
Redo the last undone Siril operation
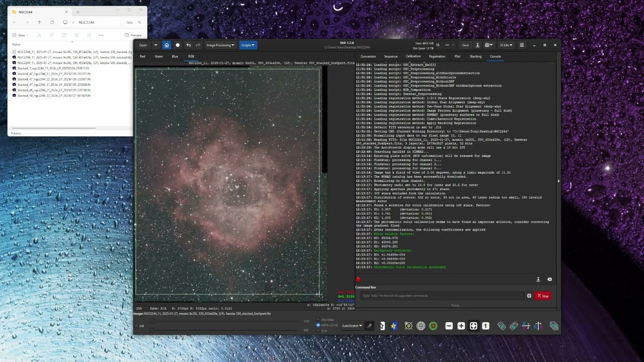coord(198,45)
